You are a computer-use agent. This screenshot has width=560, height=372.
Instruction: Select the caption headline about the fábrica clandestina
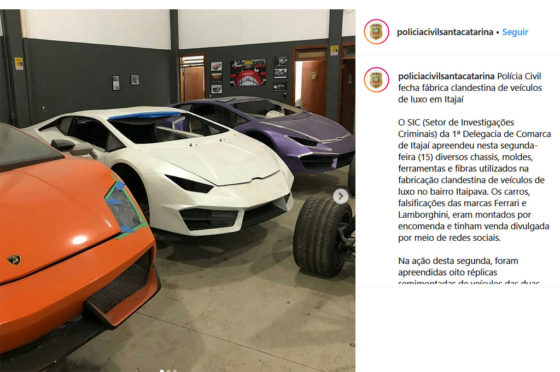470,87
